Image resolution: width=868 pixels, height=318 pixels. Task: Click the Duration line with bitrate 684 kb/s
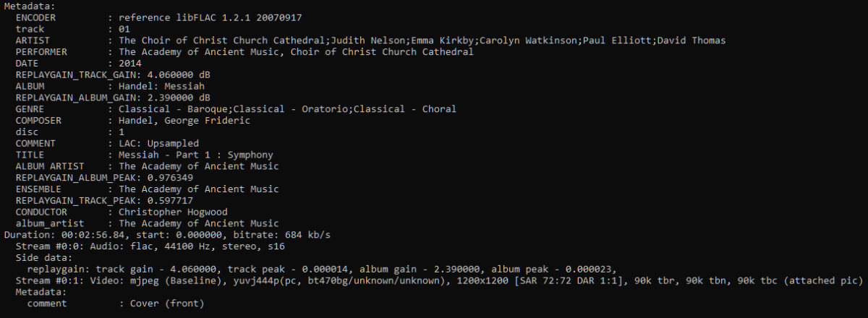167,236
